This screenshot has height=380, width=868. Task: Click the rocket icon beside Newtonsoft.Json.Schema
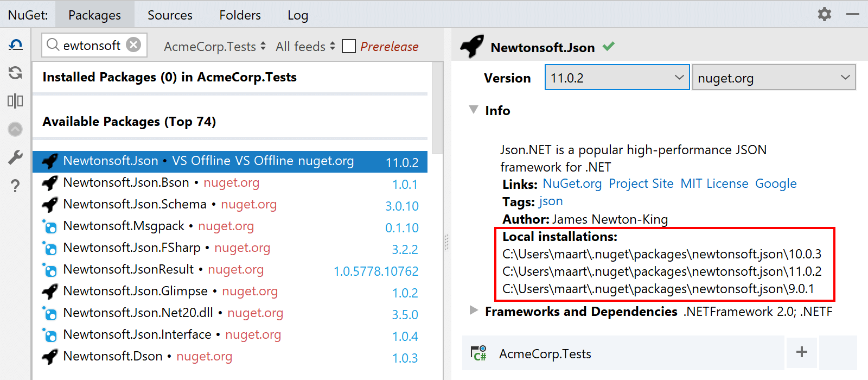click(50, 205)
